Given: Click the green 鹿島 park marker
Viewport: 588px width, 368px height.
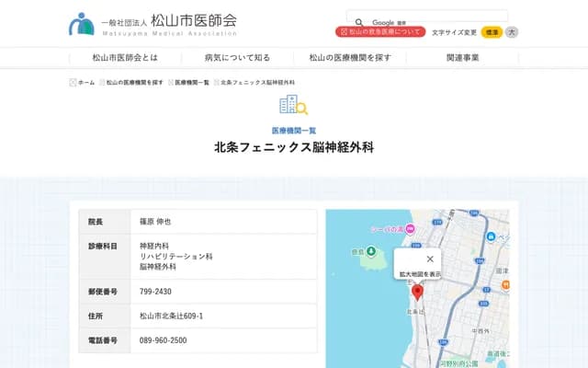Looking at the screenshot, I should 370,250.
